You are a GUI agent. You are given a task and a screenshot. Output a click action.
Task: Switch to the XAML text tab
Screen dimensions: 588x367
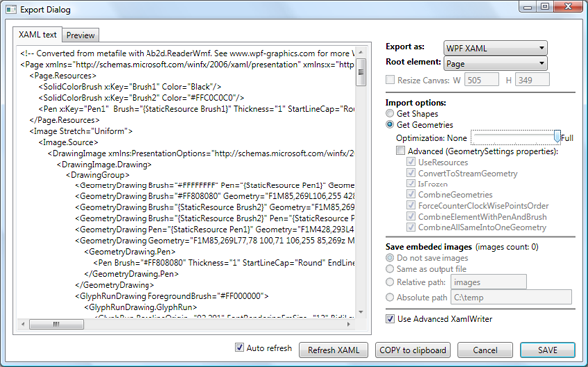pos(38,35)
